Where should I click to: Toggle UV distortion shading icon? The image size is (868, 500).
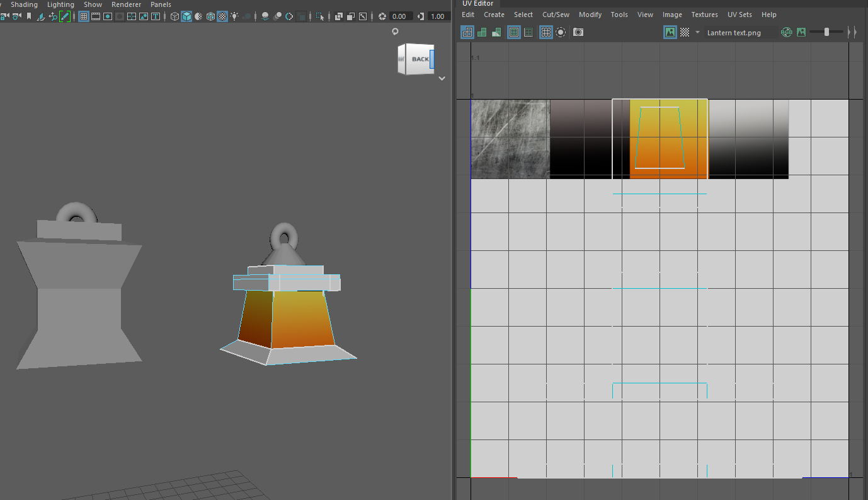496,32
